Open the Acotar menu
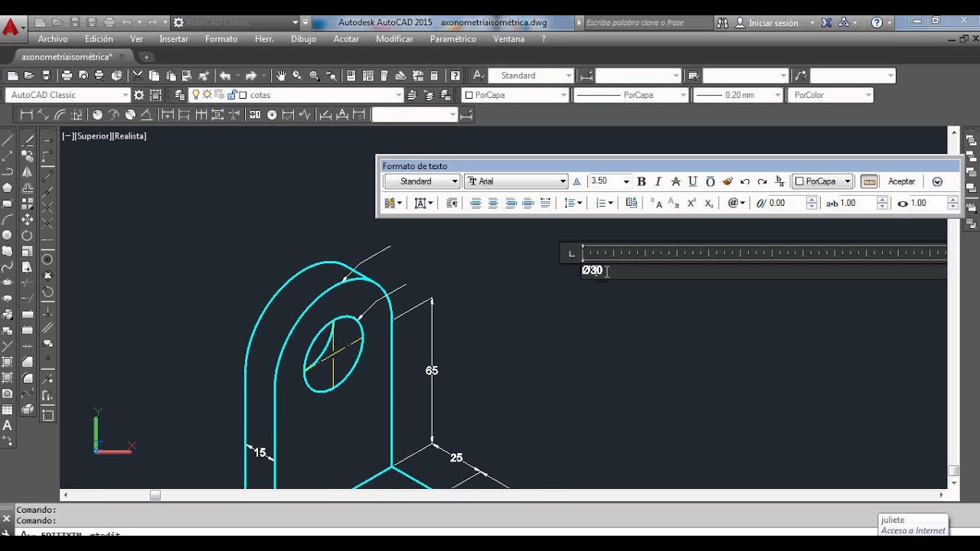980x551 pixels. pos(346,39)
